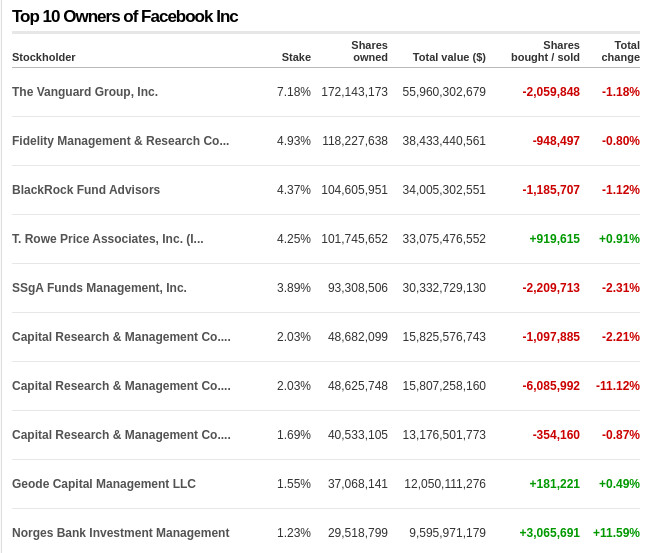Open T. Rowe Price Associates, Inc. row
Image resolution: width=650 pixels, height=553 pixels.
tap(108, 239)
